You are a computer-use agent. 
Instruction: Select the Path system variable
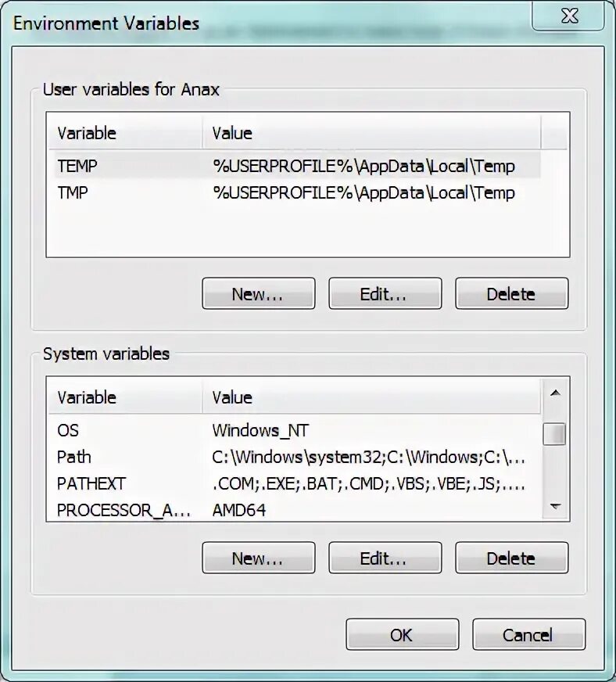click(x=74, y=457)
